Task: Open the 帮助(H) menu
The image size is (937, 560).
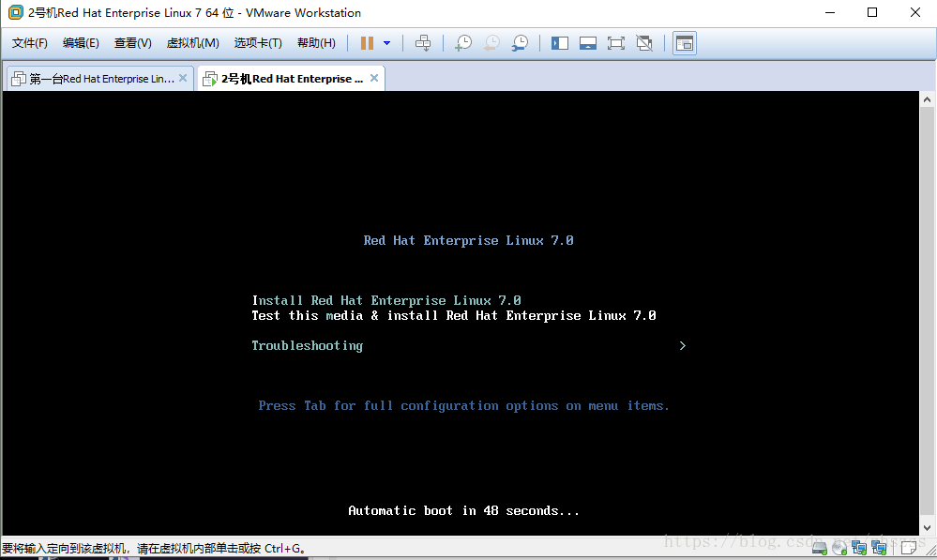Action: coord(316,43)
